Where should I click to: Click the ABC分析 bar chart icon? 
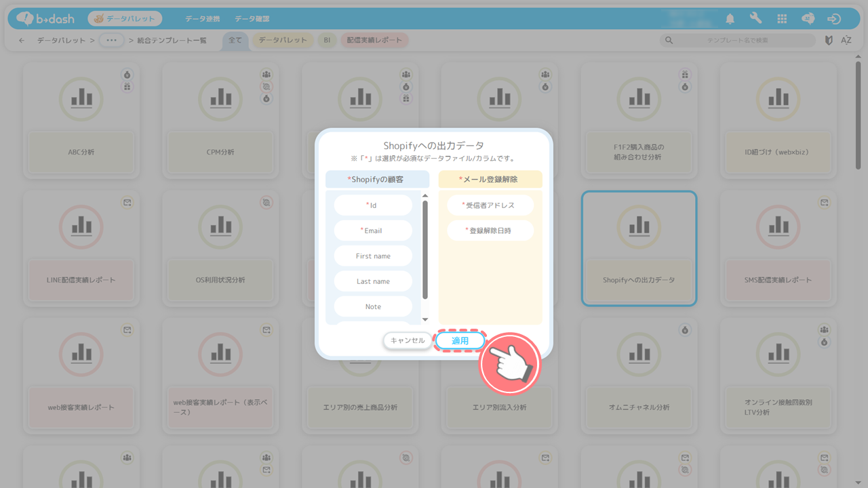point(81,99)
